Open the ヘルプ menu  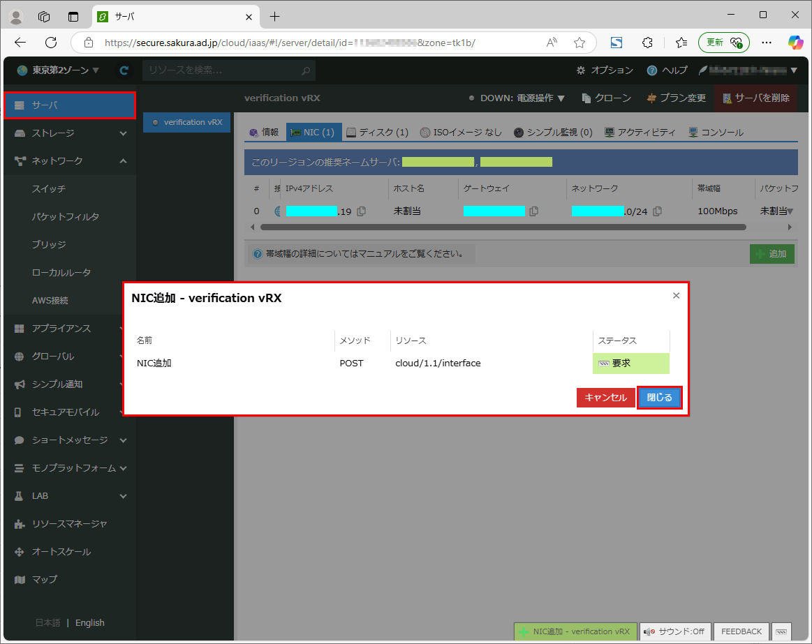[667, 70]
